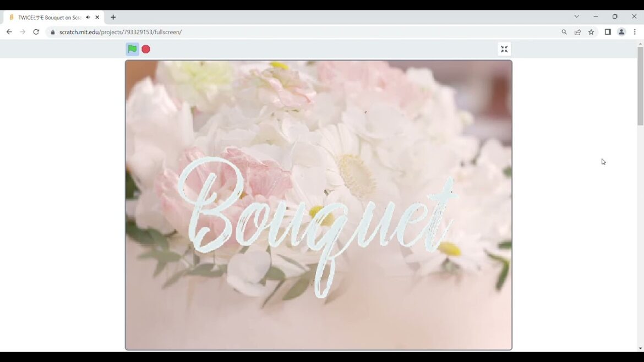Open the zoom magnifier in the address bar
The height and width of the screenshot is (362, 644).
coord(564,32)
